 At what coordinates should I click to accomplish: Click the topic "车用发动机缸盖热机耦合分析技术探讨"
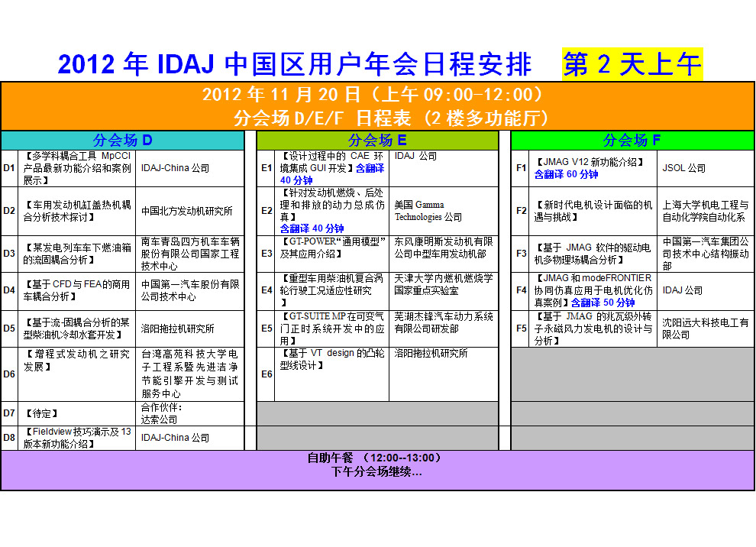[77, 211]
